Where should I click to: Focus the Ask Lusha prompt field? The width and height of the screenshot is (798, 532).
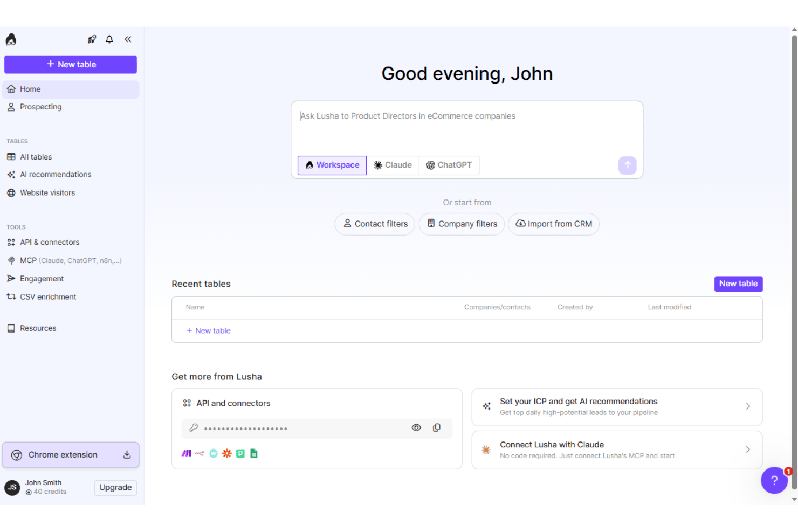click(x=467, y=127)
